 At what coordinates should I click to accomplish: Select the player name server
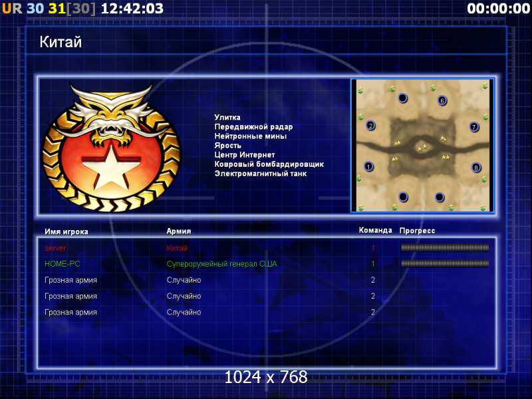coord(55,248)
